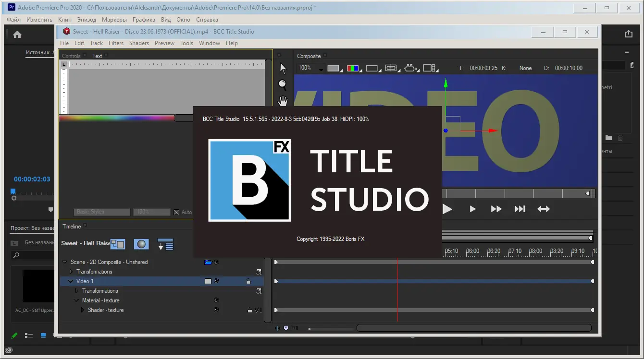Expand the Shader - texture node

(83, 310)
